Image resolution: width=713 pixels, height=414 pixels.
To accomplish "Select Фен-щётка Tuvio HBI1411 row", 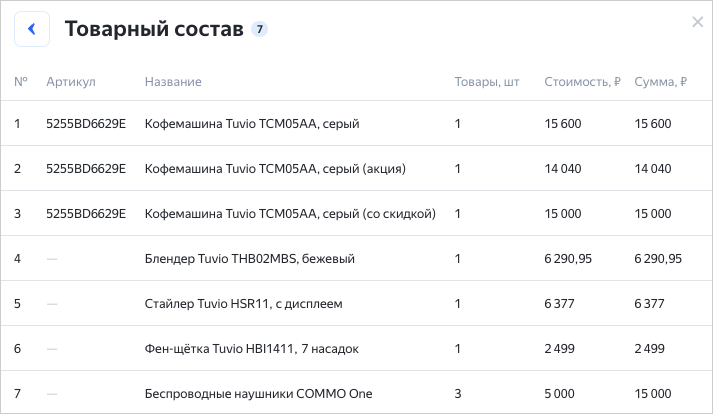I will point(251,349).
